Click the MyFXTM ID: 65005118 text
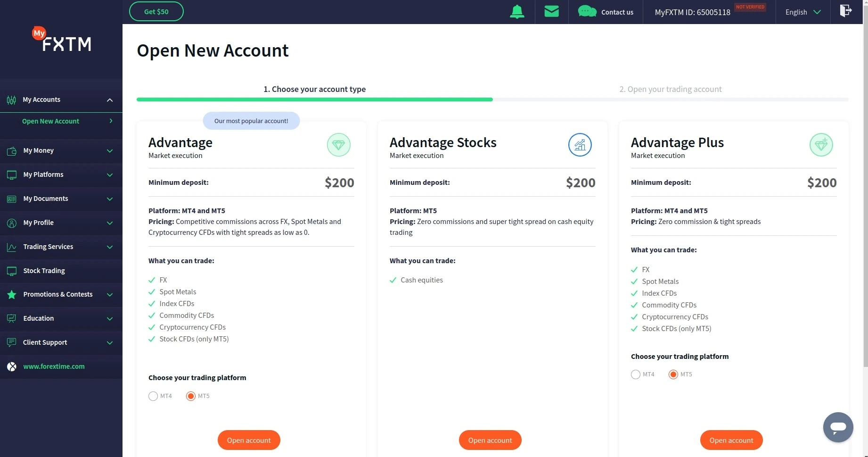Image resolution: width=868 pixels, height=457 pixels. coord(692,12)
